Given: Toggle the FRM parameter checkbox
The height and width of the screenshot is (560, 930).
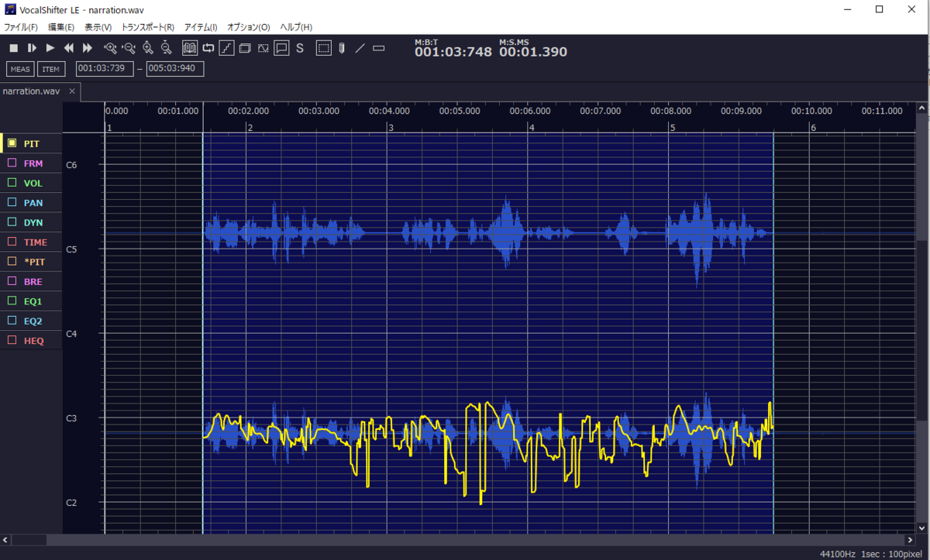Looking at the screenshot, I should (x=12, y=163).
